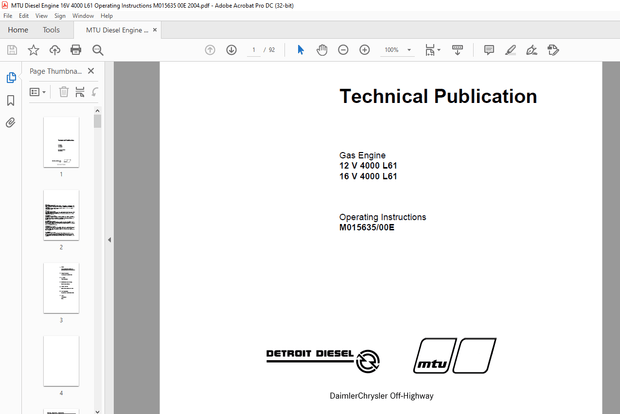
Task: Toggle the Bookmarks panel icon
Action: tap(11, 100)
